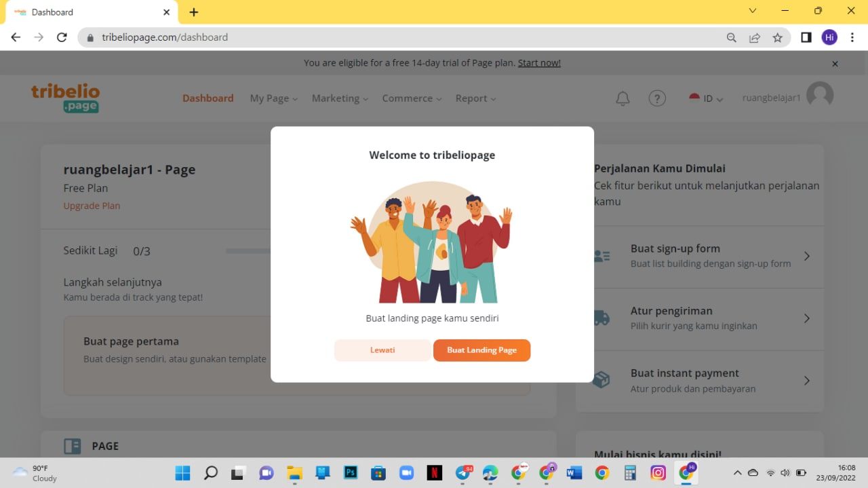Click the sign-up form icon
The width and height of the screenshot is (868, 488).
tap(601, 256)
